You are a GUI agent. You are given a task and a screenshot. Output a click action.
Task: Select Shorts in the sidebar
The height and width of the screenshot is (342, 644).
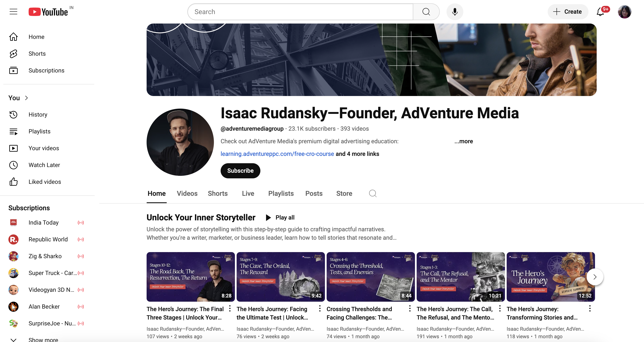click(37, 53)
